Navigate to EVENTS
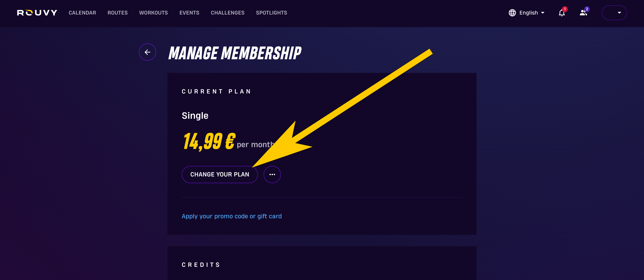The height and width of the screenshot is (280, 644). tap(189, 13)
